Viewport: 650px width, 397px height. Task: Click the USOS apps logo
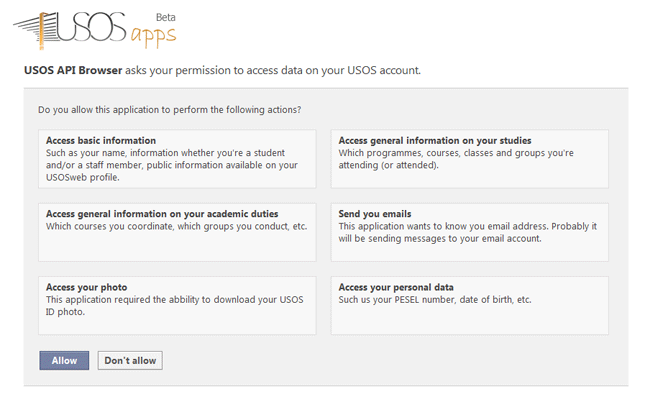95,30
